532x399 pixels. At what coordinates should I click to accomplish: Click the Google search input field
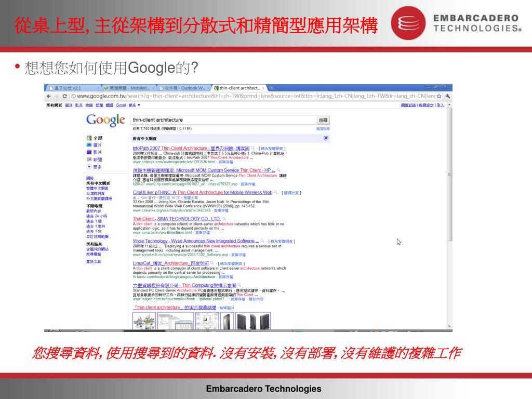[x=224, y=120]
